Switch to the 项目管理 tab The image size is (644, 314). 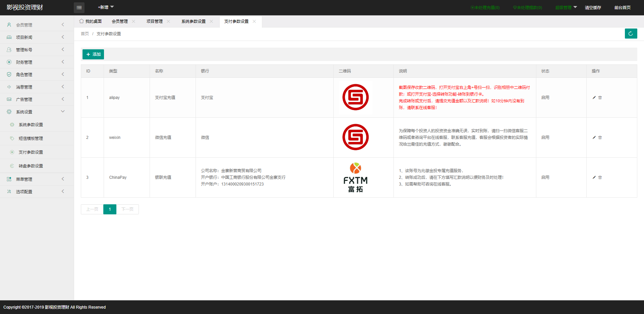pos(154,21)
